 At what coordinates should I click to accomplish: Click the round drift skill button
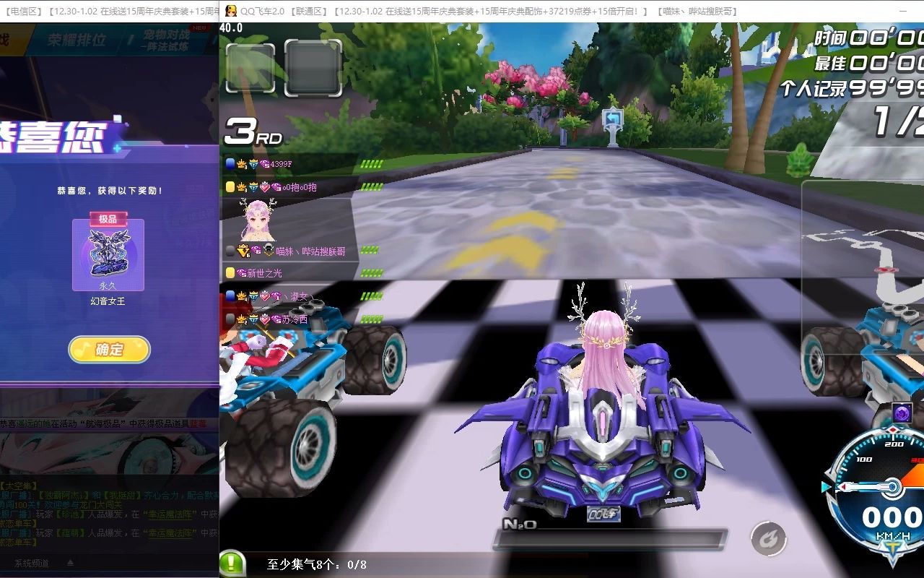(x=768, y=538)
